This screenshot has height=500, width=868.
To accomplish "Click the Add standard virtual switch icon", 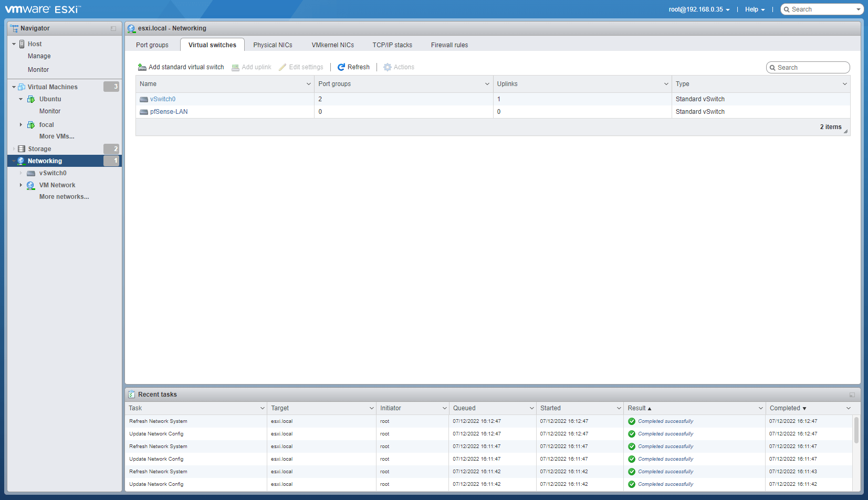I will (x=142, y=67).
